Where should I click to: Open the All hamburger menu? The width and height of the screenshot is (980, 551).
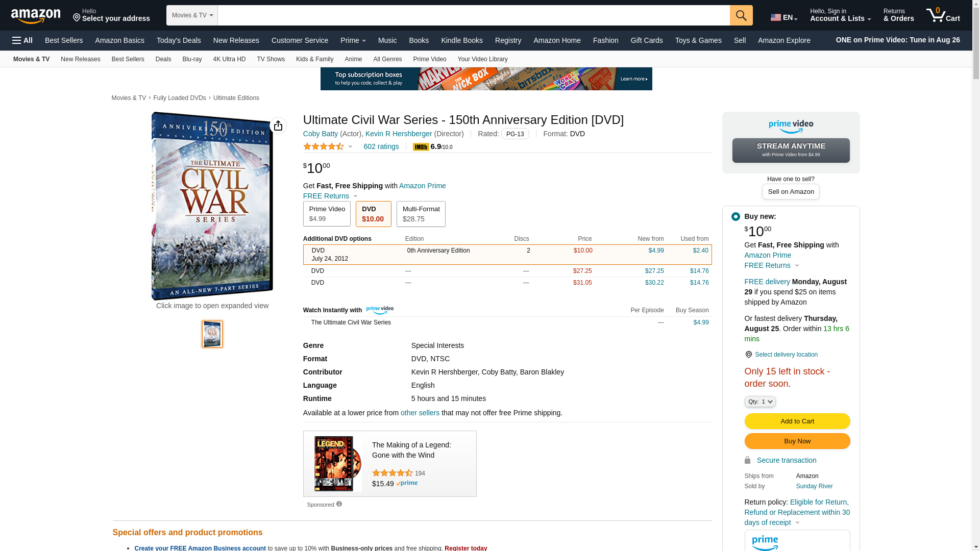click(22, 40)
